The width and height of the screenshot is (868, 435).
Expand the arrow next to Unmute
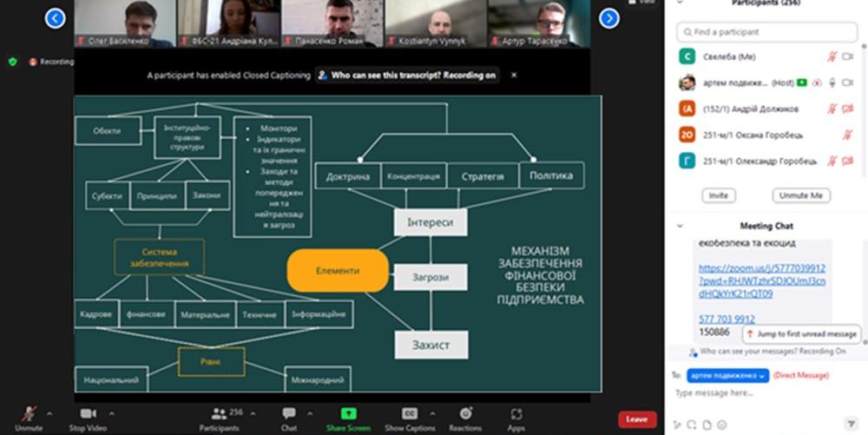point(49,413)
